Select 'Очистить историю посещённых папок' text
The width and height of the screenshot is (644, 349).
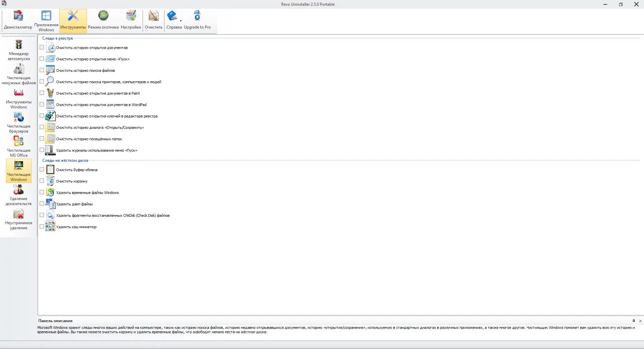pos(89,139)
